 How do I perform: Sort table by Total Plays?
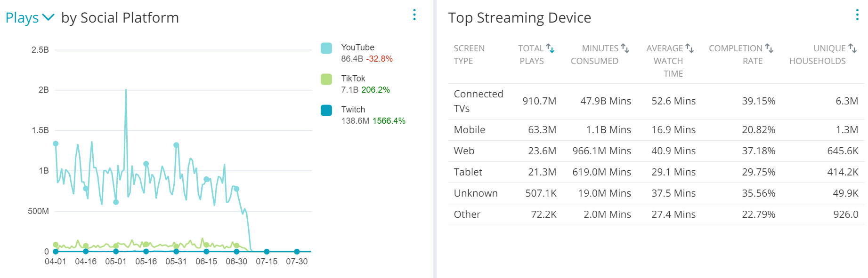click(550, 48)
